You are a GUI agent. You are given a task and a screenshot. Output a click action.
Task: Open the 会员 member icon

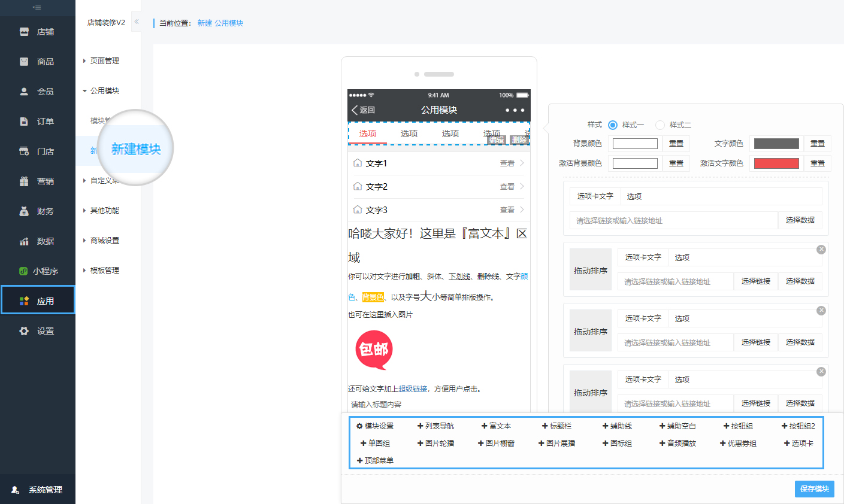point(24,92)
